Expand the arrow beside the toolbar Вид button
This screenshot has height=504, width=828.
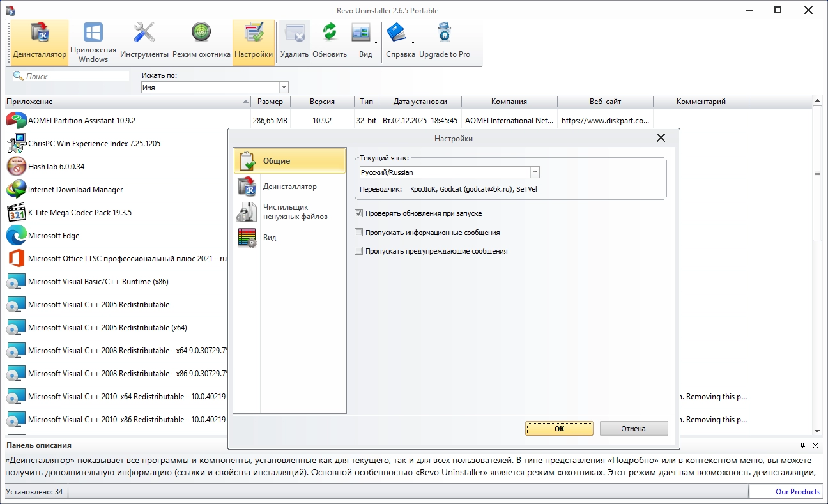click(376, 43)
